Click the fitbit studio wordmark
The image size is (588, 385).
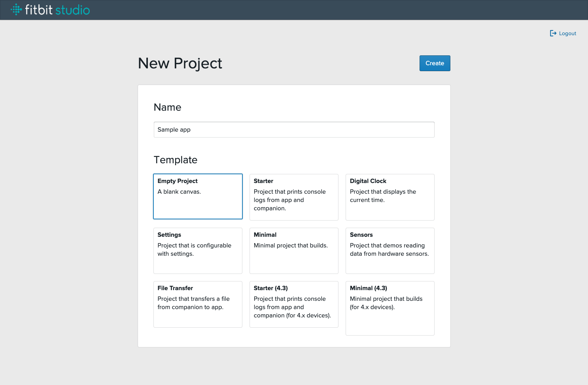tap(57, 10)
